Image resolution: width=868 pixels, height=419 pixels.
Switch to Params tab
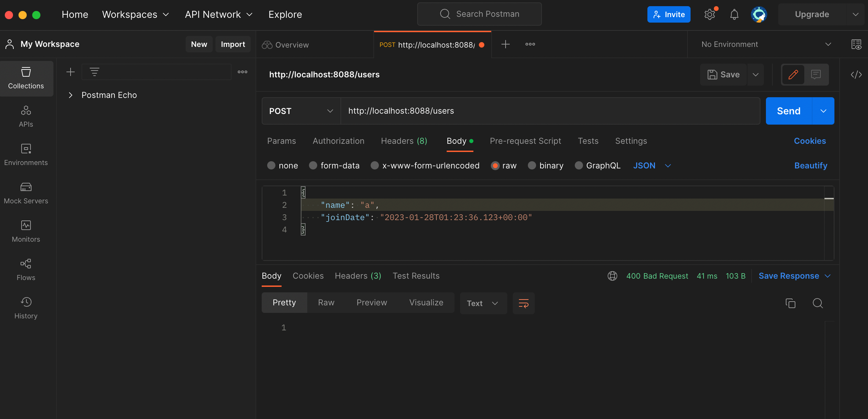[x=282, y=141]
